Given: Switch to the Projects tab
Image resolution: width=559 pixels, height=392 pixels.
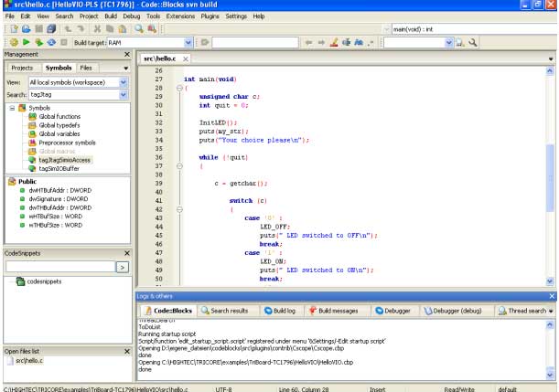Looking at the screenshot, I should [x=22, y=68].
